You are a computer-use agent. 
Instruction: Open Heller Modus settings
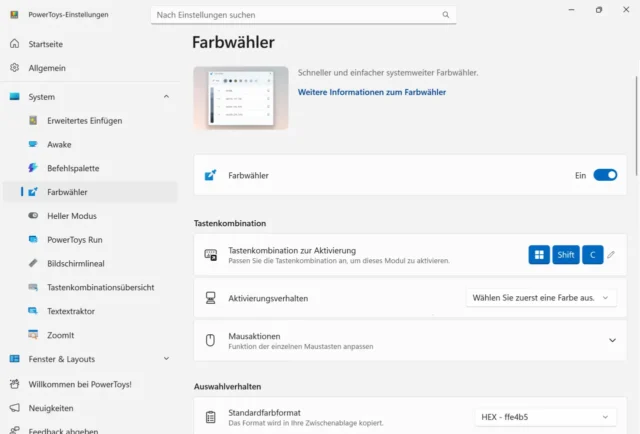coord(72,216)
